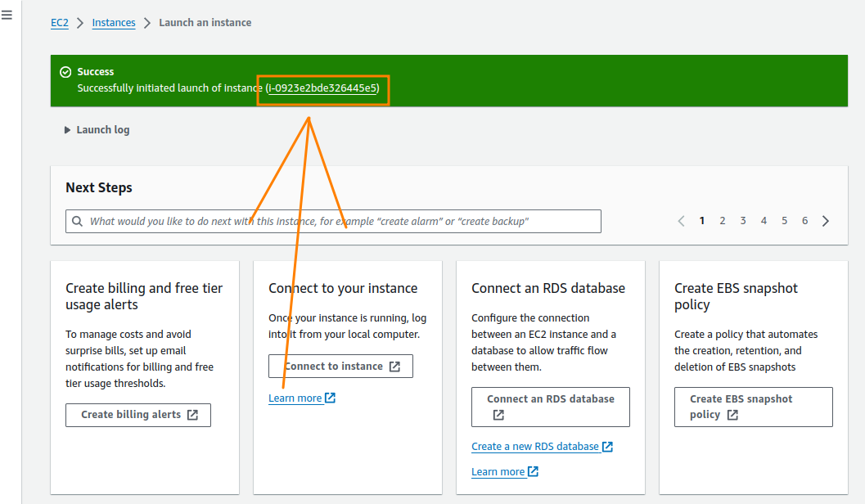Open the Instances breadcrumb link
Viewport: 865px width, 504px height.
coord(113,22)
